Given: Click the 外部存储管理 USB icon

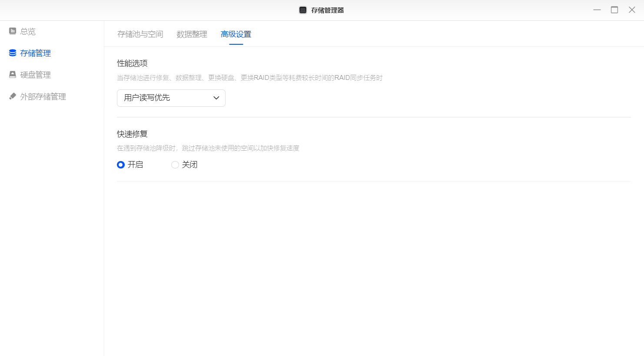Looking at the screenshot, I should [13, 96].
